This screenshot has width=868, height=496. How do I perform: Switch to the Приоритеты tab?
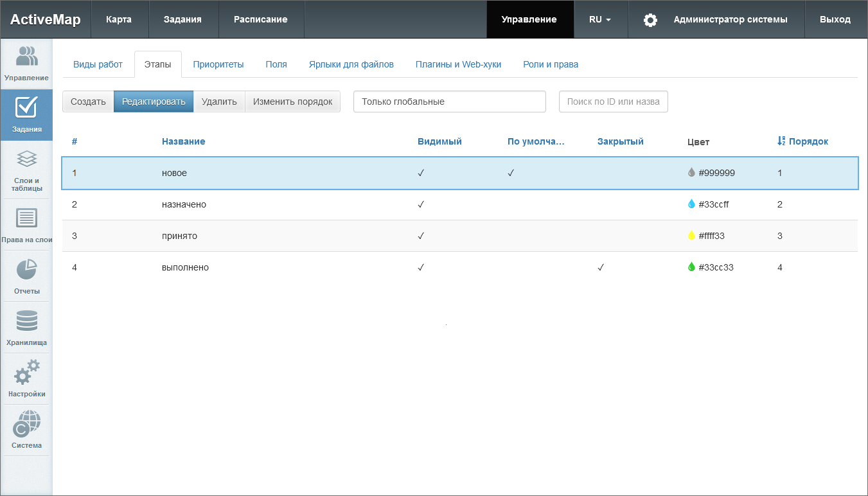[218, 64]
